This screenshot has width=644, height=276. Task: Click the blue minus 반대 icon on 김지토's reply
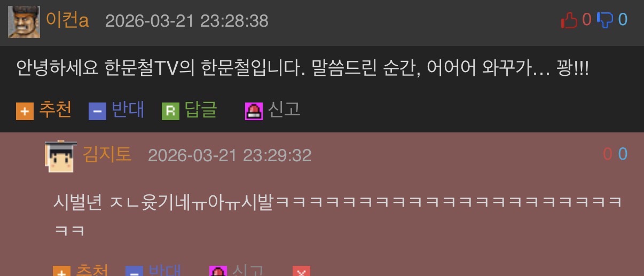[x=134, y=271]
